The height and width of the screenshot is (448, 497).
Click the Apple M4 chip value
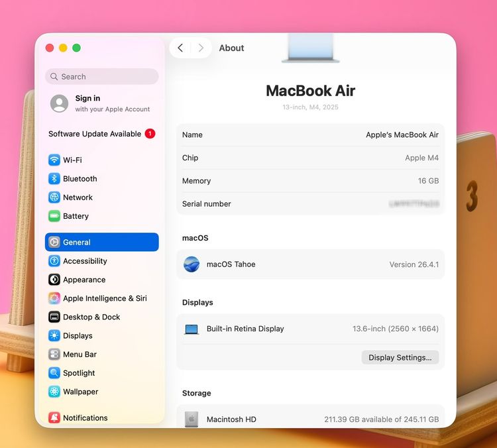tap(421, 158)
